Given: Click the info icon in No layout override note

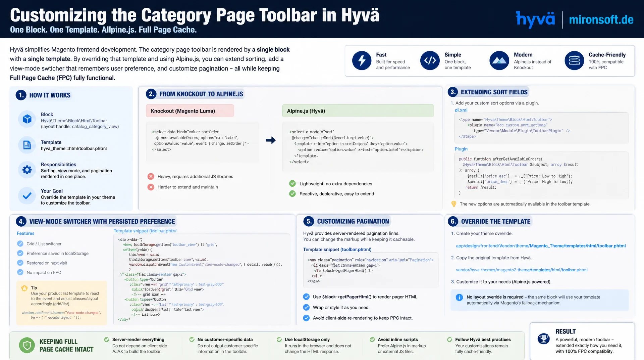Looking at the screenshot, I should 459,297.
